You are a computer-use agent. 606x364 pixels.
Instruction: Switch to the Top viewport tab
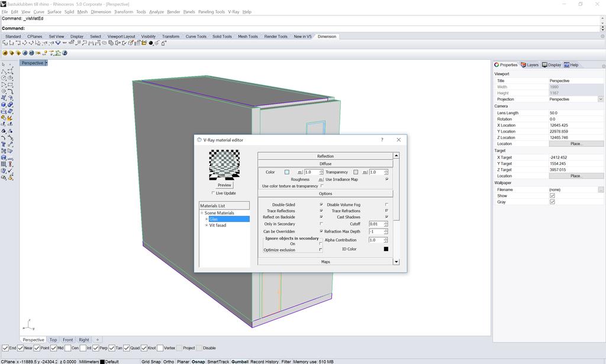click(x=53, y=340)
